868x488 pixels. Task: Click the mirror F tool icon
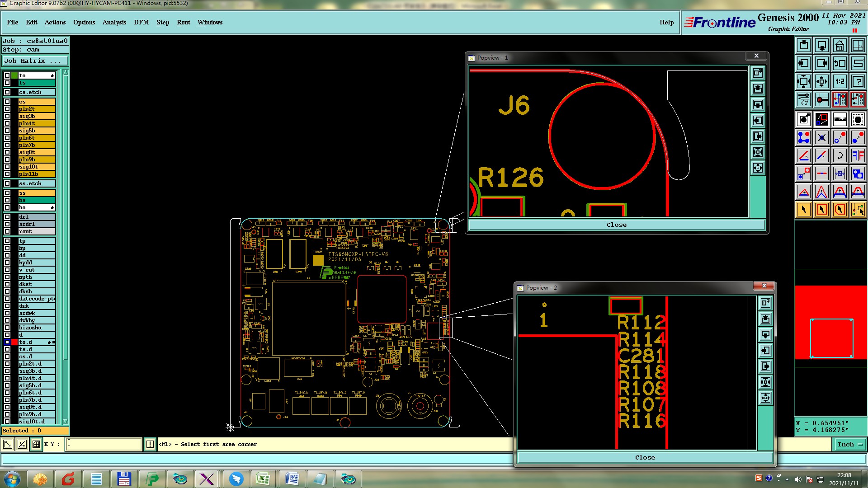point(858,155)
